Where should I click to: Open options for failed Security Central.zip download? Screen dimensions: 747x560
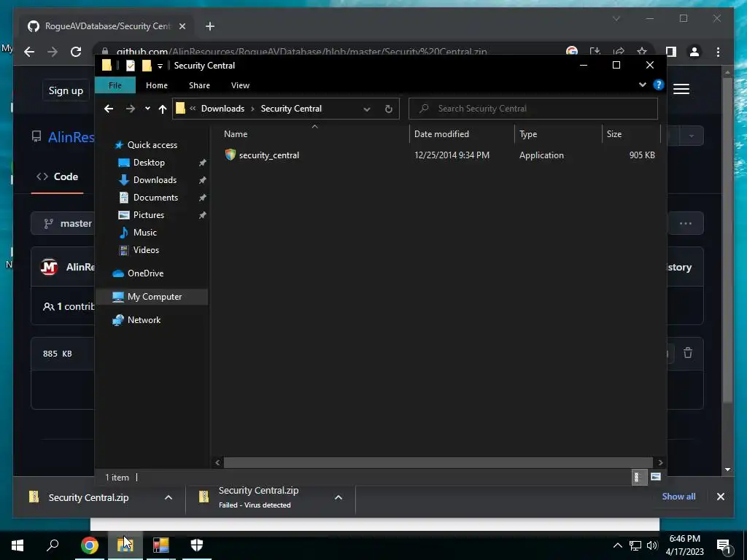pos(338,497)
